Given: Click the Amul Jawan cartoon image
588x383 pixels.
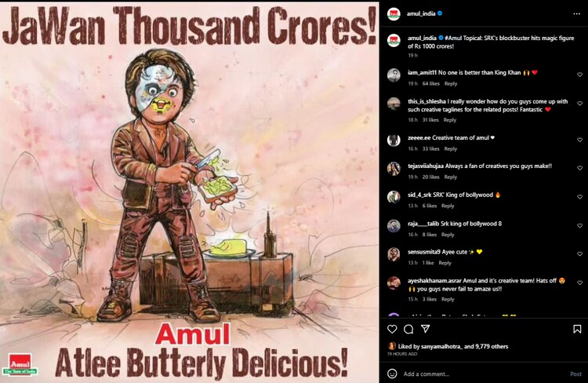Looking at the screenshot, I should click(x=190, y=191).
